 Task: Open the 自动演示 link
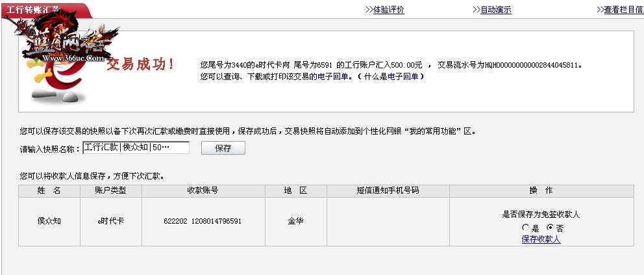tap(495, 10)
